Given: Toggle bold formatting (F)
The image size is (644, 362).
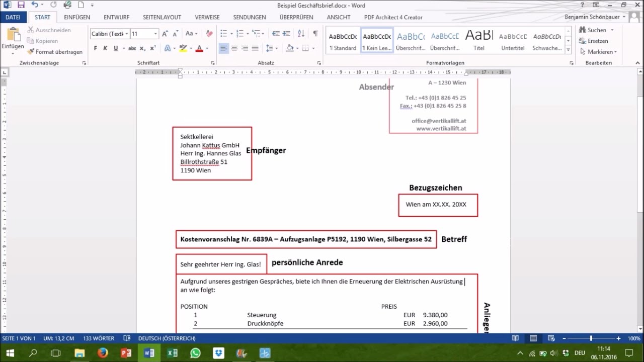Looking at the screenshot, I should tap(95, 48).
